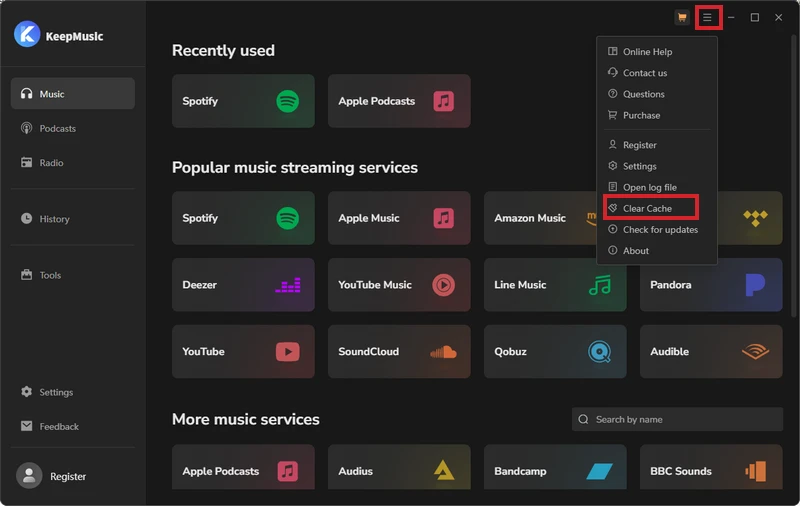The image size is (800, 506).
Task: Click the gear icon beside sidebar Settings
Action: pos(27,392)
